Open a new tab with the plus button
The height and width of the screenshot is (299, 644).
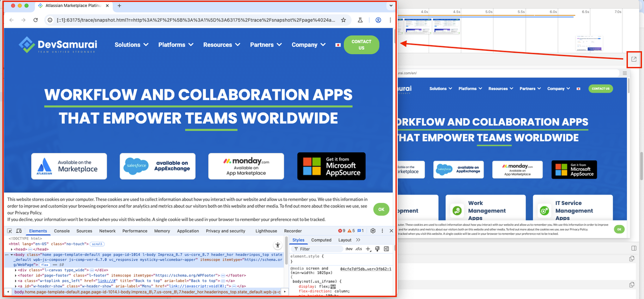point(119,6)
